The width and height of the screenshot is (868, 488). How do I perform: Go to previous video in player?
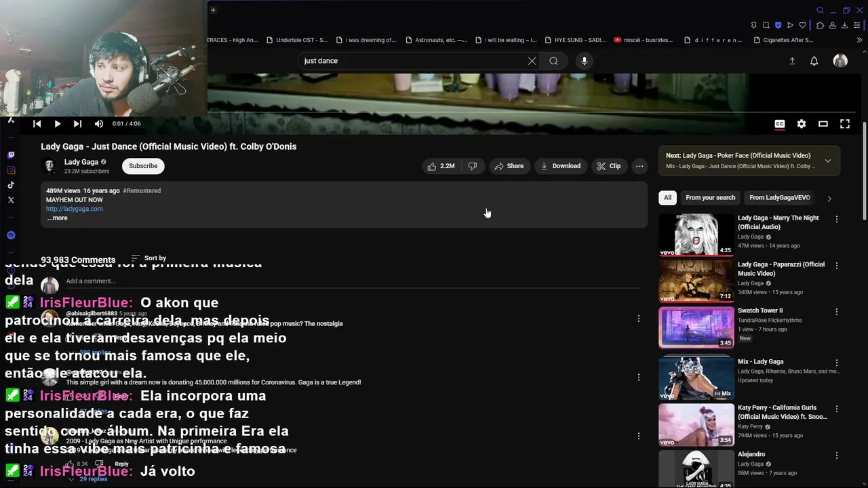[x=37, y=124]
